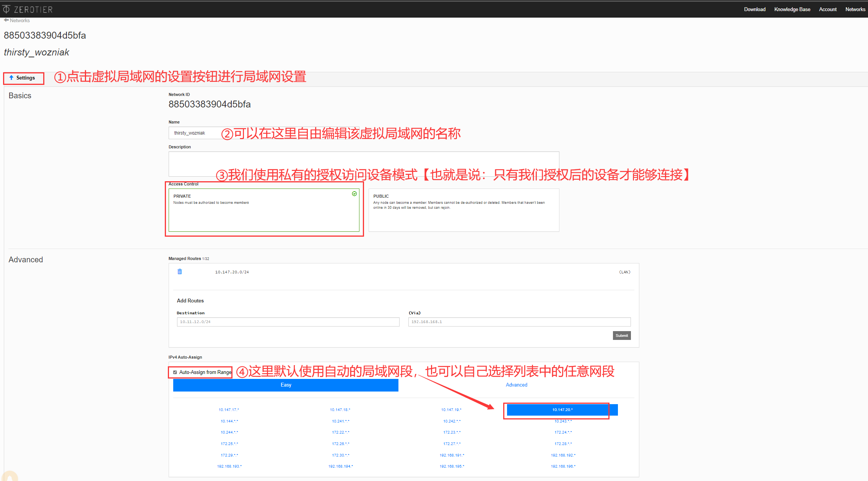This screenshot has height=481, width=868.
Task: Choose the 192.168.194.* range
Action: click(340, 466)
